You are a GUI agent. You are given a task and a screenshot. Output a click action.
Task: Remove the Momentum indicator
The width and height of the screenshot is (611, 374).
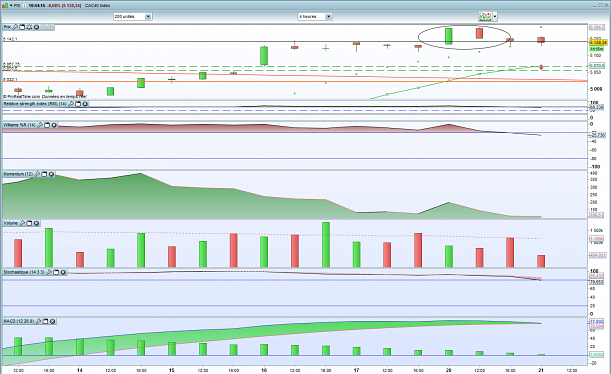click(51, 174)
